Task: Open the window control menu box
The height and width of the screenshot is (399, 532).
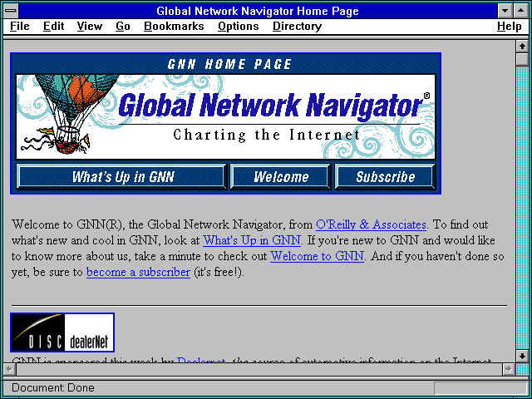Action: pos(11,11)
